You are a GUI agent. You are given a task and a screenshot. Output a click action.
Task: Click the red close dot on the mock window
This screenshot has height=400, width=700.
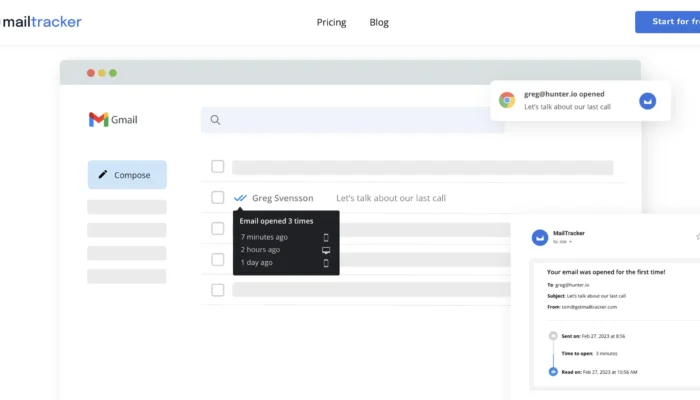coord(91,73)
